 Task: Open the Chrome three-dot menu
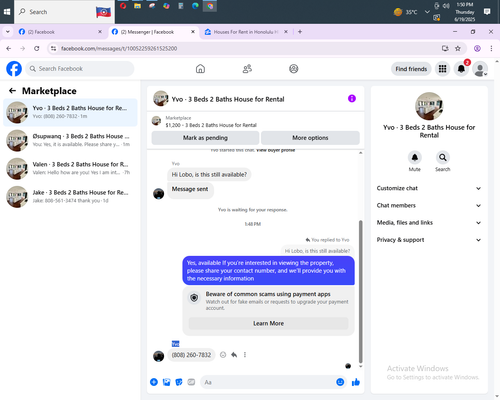(491, 48)
